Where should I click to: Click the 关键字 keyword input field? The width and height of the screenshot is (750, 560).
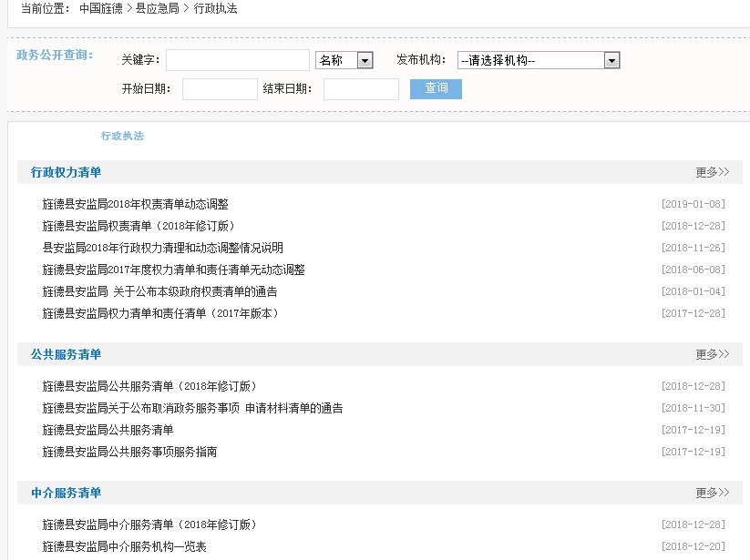[x=237, y=59]
